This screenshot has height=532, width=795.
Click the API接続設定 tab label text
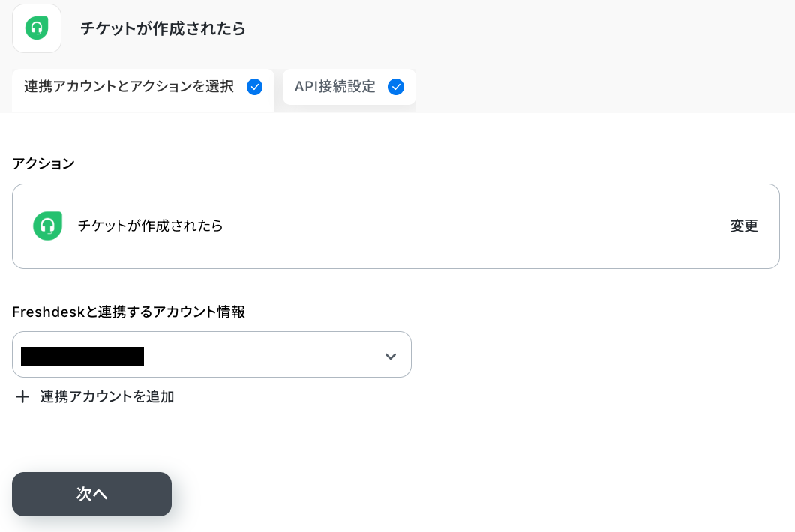point(335,87)
